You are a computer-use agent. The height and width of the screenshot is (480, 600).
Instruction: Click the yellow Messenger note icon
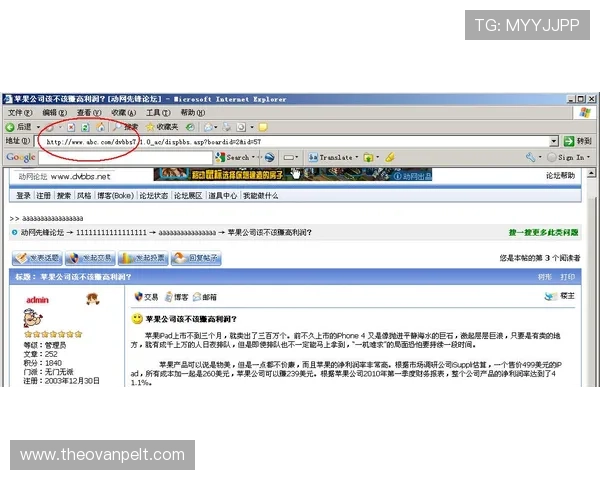click(x=263, y=127)
